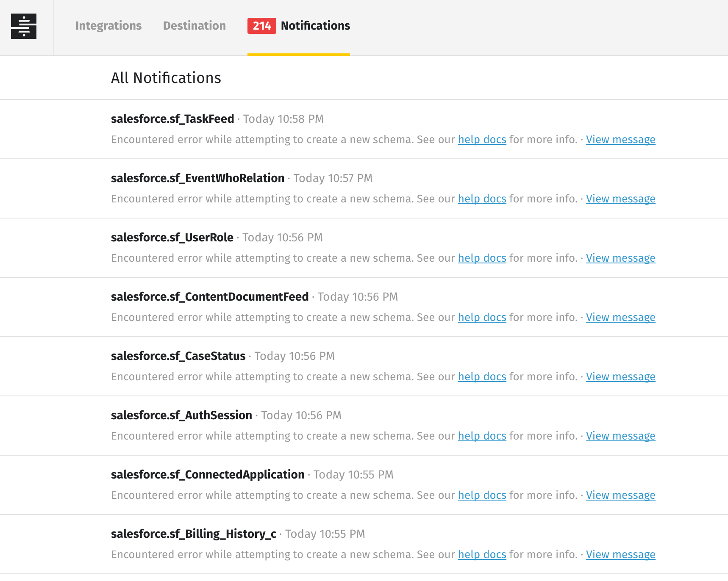Open help docs link for sf_TaskFeed
Image resolution: width=728 pixels, height=581 pixels.
[x=482, y=140]
